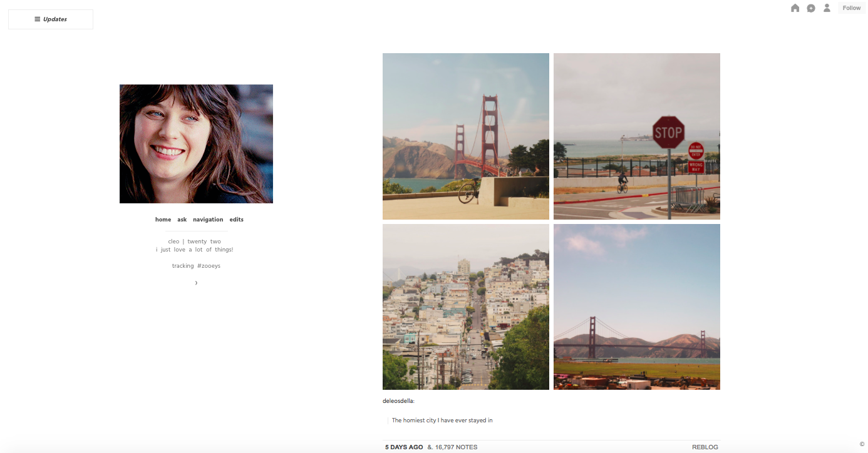Open the Golden Gate Bridge photo

(465, 136)
